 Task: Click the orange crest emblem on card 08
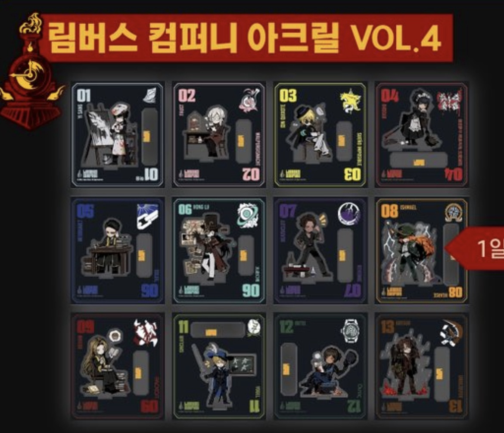(454, 213)
